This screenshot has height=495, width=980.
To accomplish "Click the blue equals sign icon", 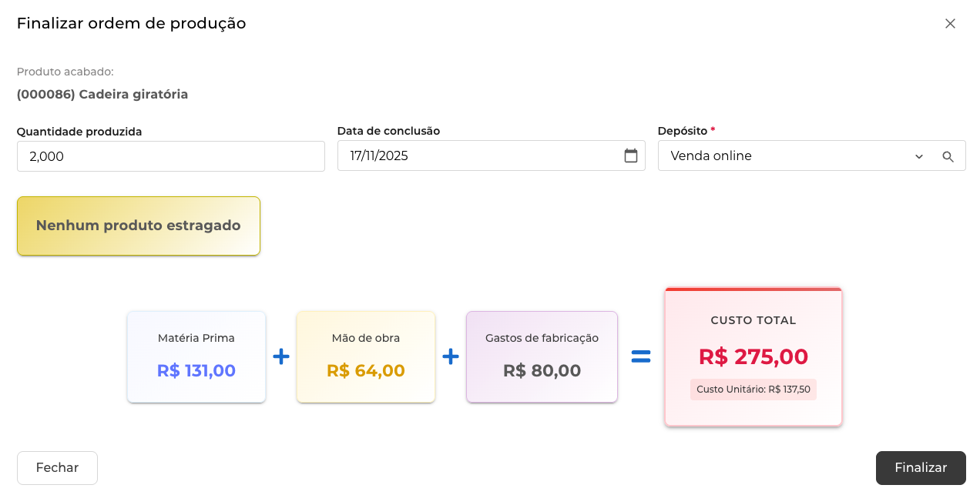I will click(x=641, y=356).
